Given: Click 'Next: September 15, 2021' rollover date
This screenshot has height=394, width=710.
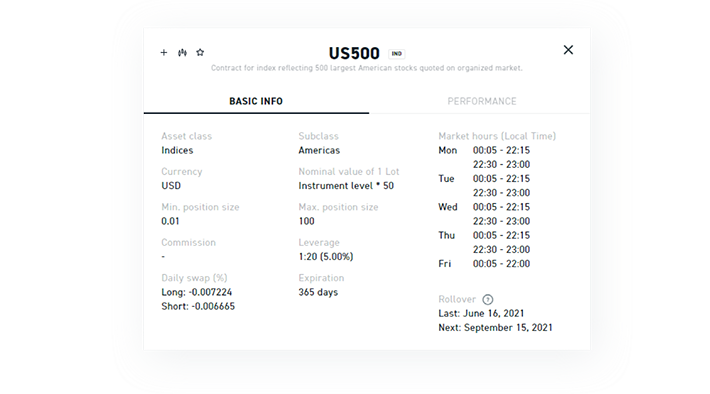Looking at the screenshot, I should [495, 327].
